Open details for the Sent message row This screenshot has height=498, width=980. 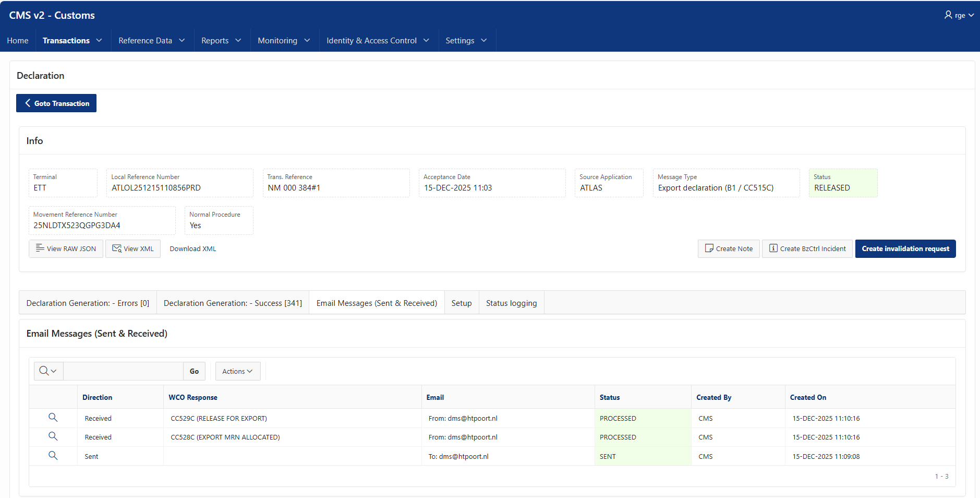pyautogui.click(x=53, y=456)
